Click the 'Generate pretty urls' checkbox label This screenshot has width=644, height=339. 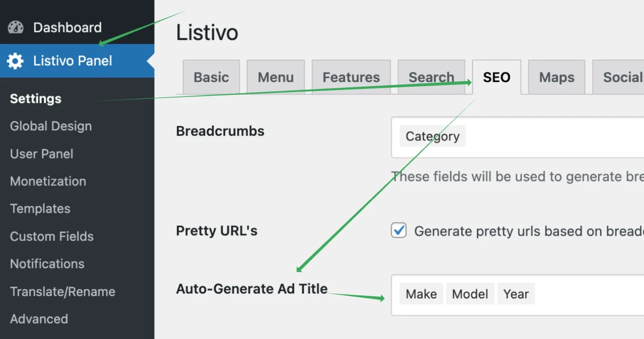pos(529,231)
